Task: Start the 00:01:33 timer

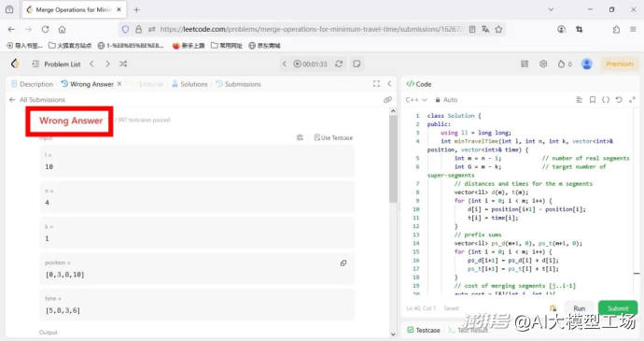Action: pos(310,64)
